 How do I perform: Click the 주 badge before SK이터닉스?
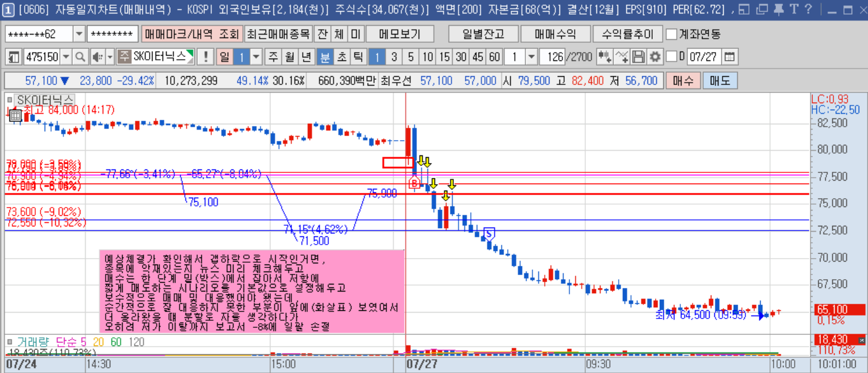(124, 57)
